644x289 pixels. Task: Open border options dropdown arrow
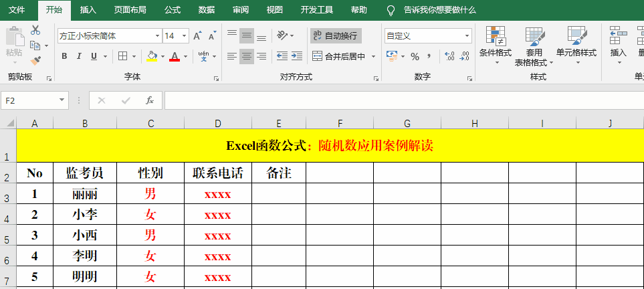coord(134,56)
